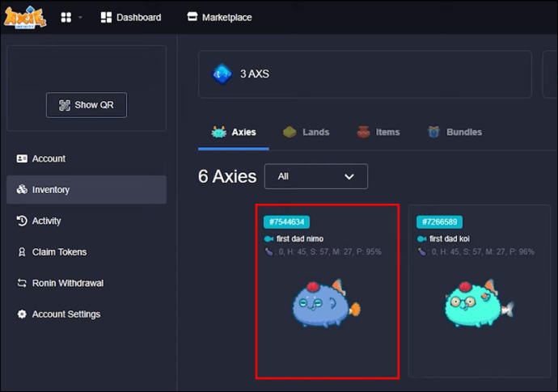
Task: Click the Bundles tab gift icon
Action: pos(433,132)
